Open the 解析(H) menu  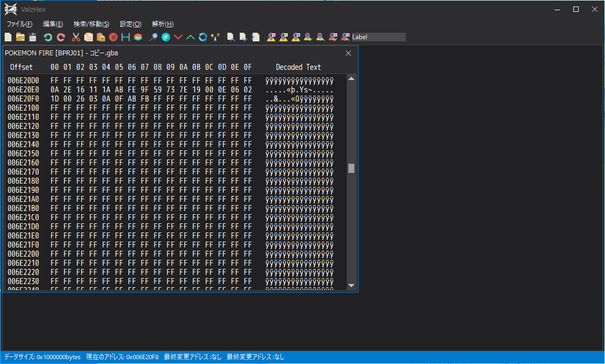163,24
